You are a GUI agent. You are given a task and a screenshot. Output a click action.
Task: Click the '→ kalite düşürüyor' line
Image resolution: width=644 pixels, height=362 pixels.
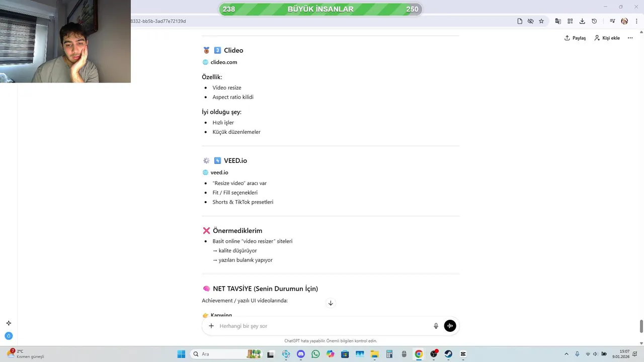pyautogui.click(x=234, y=250)
